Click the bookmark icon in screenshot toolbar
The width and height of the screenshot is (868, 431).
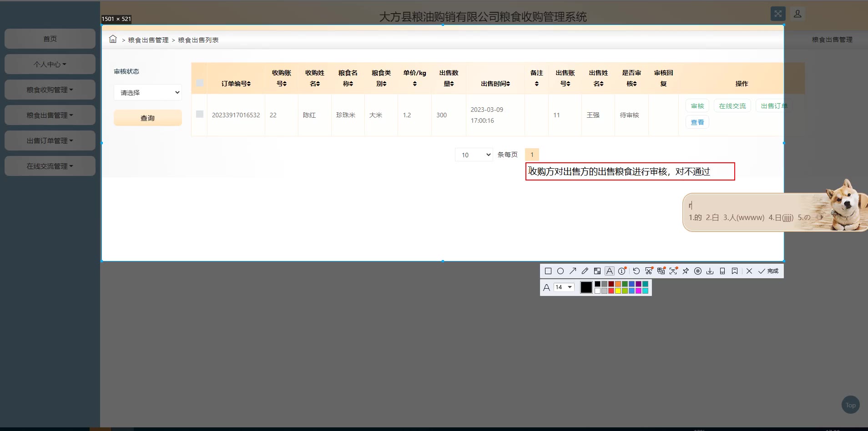tap(735, 271)
